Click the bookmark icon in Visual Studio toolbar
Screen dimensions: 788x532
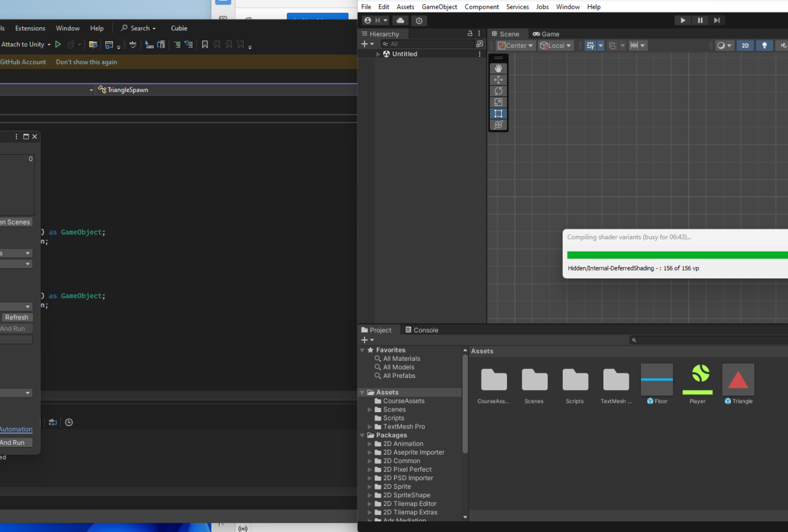[x=205, y=44]
